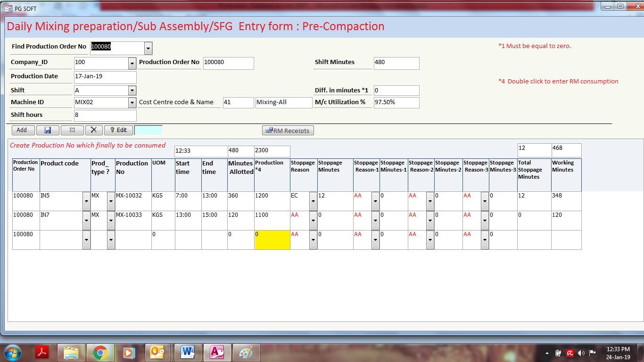Expand the Company_ID dropdown
The width and height of the screenshot is (644, 362).
pyautogui.click(x=132, y=63)
